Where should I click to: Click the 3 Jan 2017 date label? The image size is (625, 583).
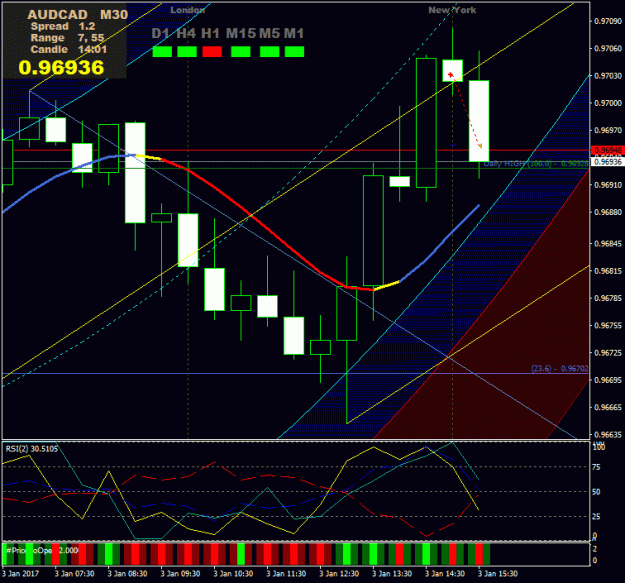click(21, 574)
